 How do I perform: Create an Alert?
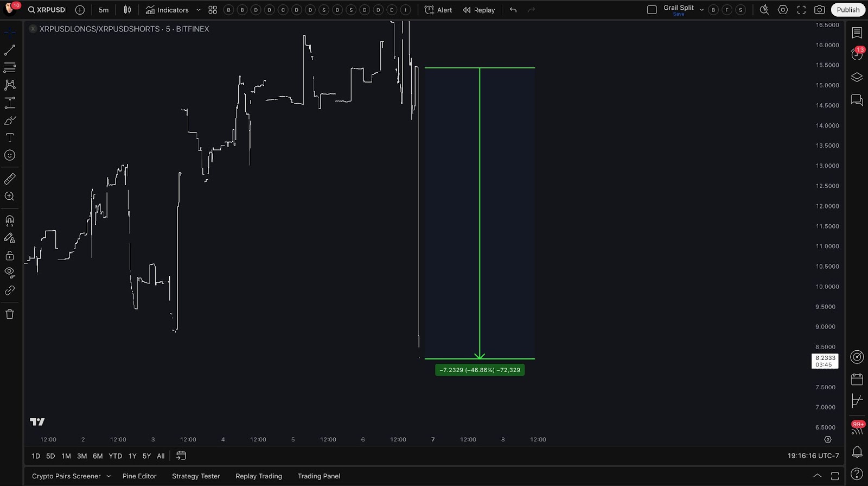pyautogui.click(x=438, y=10)
